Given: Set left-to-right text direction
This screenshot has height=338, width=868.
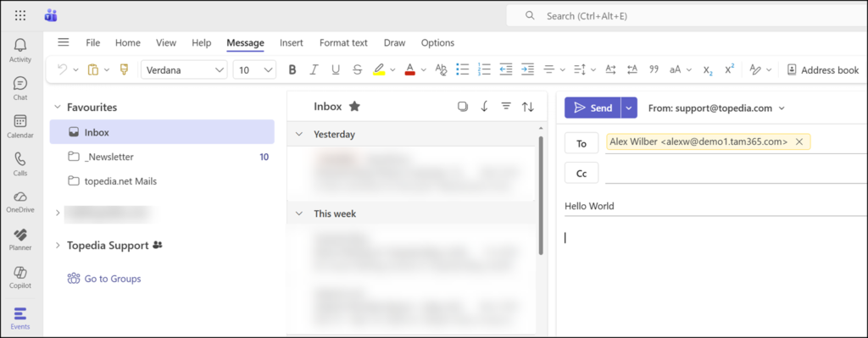Looking at the screenshot, I should 610,69.
